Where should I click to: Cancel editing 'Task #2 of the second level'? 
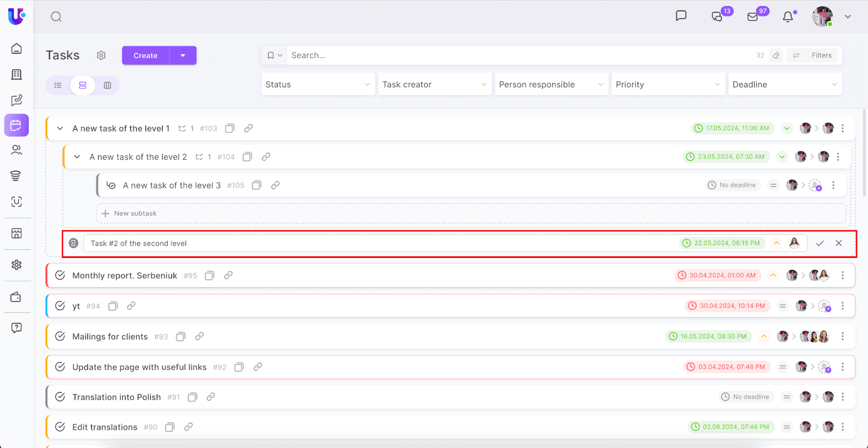839,243
